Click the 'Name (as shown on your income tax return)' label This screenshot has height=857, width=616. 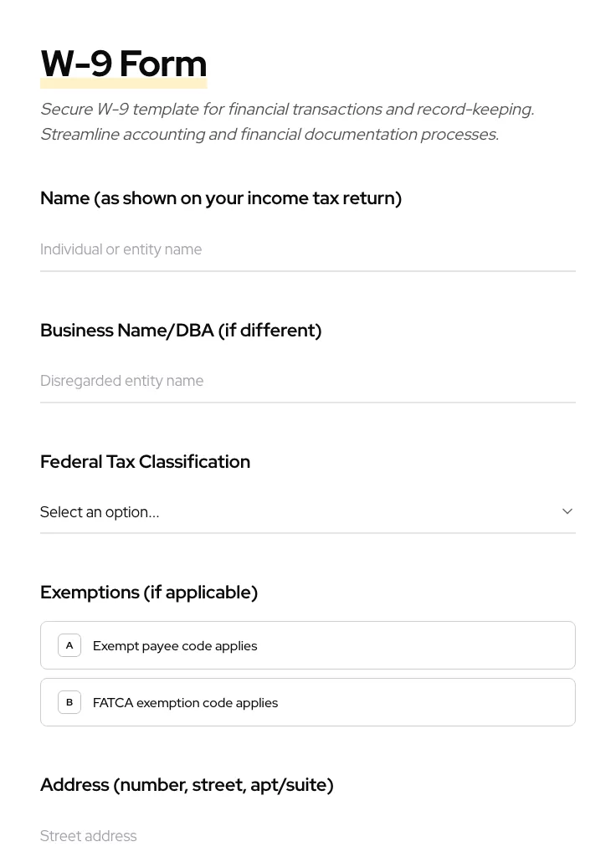[221, 198]
